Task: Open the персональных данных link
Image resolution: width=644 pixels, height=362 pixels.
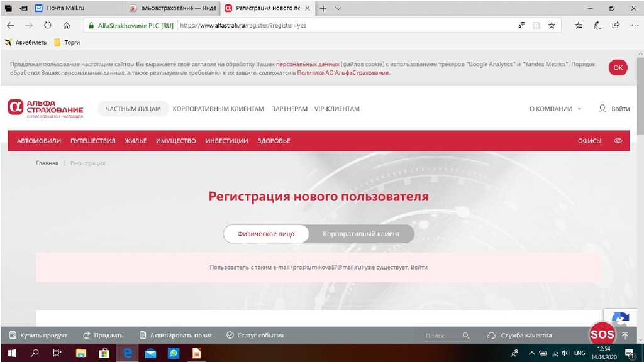Action: click(x=308, y=65)
